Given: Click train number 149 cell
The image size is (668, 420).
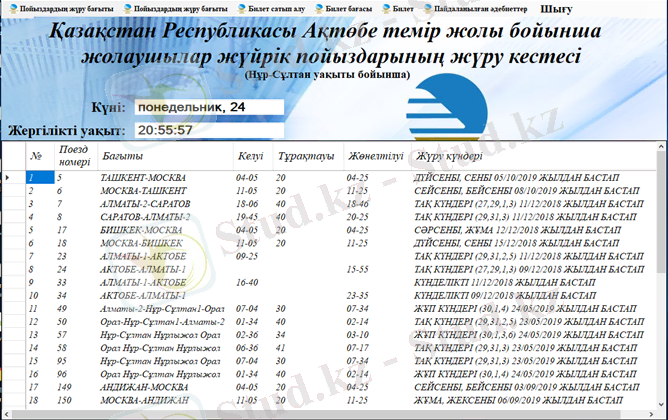Looking at the screenshot, I should (76, 387).
